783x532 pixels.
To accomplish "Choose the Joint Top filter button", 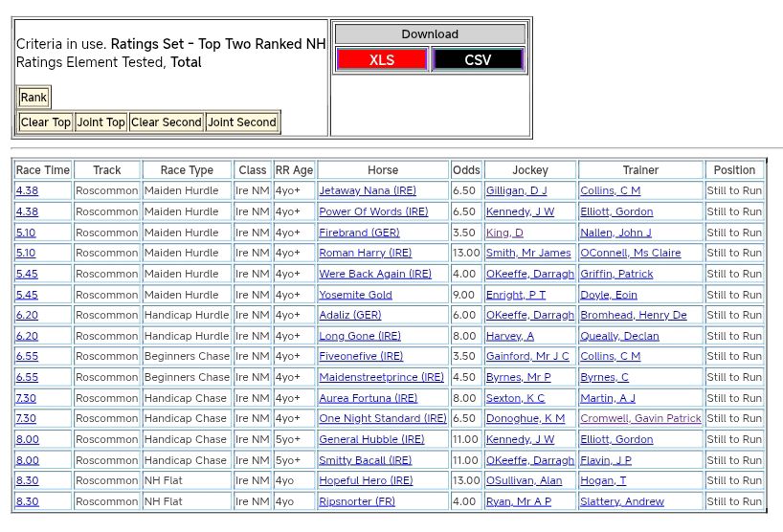I will pos(101,122).
